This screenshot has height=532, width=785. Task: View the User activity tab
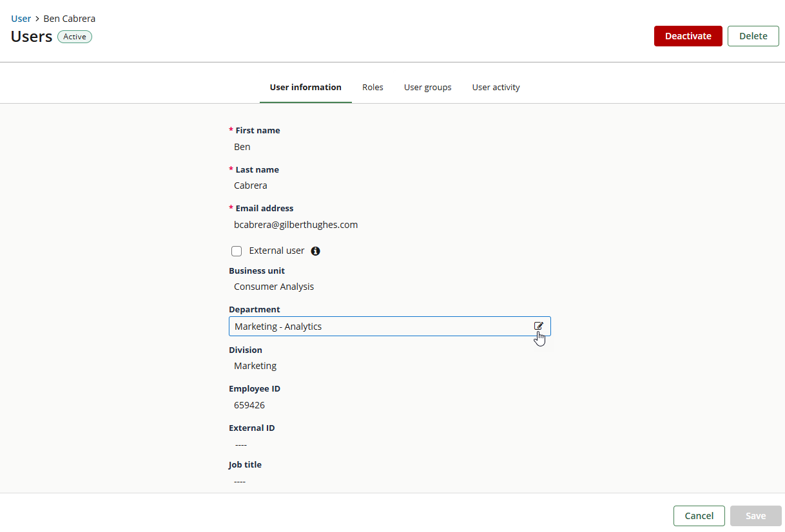pyautogui.click(x=496, y=87)
